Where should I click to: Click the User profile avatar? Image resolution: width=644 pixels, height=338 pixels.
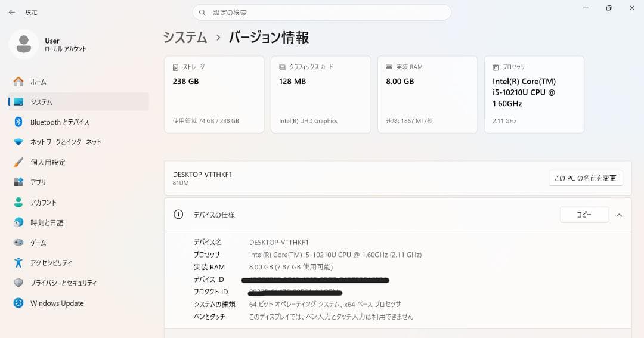24,44
